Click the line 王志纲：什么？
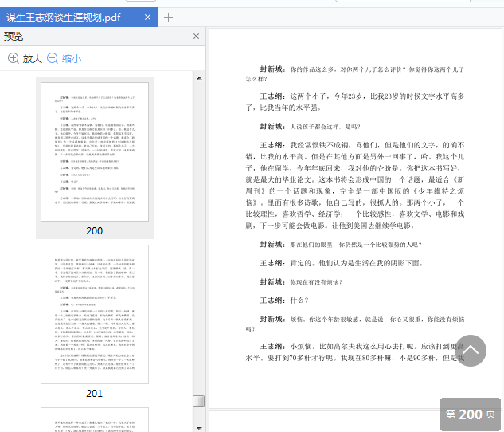504x432 pixels. (284, 300)
